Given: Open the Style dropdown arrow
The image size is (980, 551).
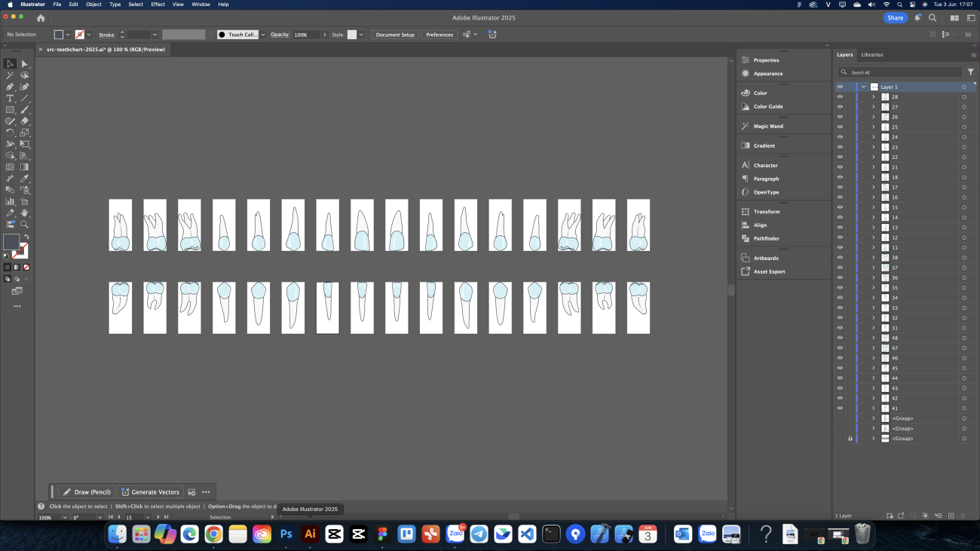Looking at the screenshot, I should point(361,35).
